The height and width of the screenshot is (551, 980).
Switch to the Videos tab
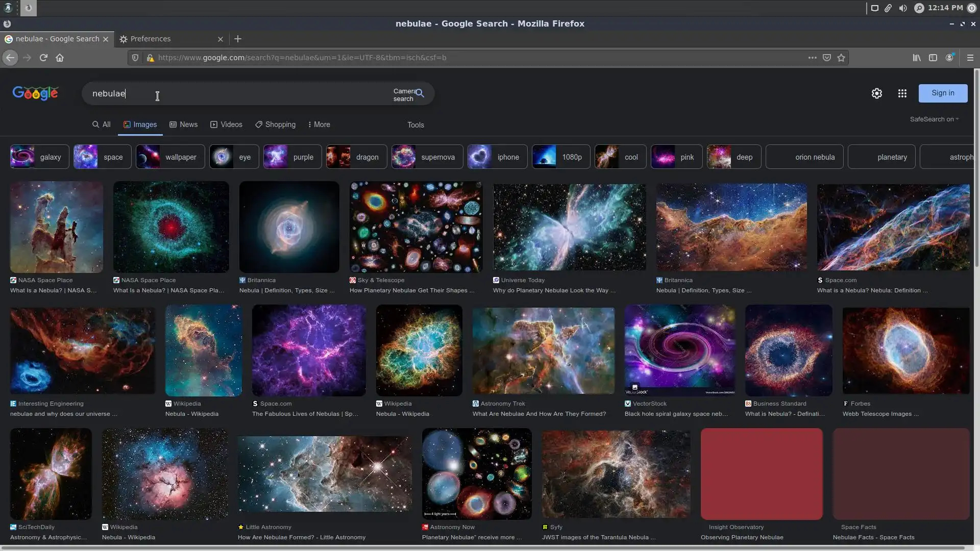click(226, 124)
